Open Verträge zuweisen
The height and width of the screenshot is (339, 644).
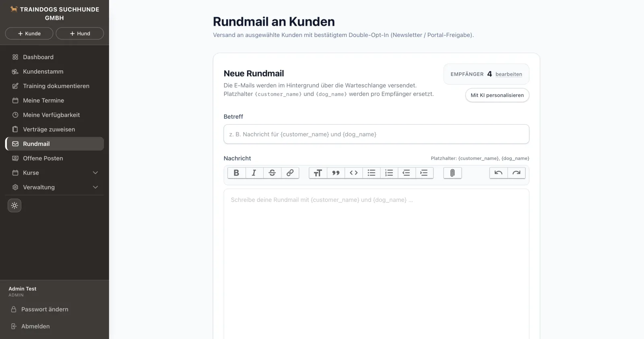click(x=54, y=129)
